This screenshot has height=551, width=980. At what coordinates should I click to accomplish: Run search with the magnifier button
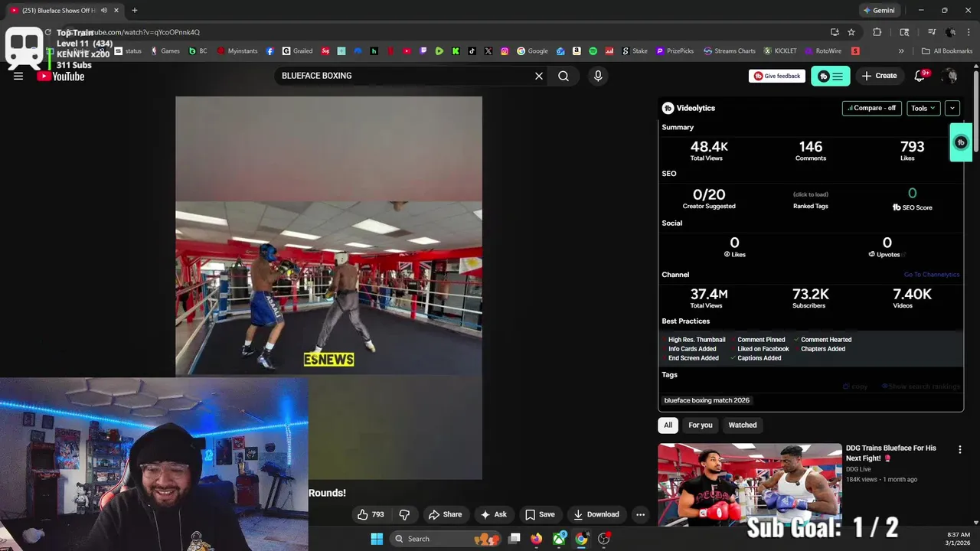(x=563, y=76)
